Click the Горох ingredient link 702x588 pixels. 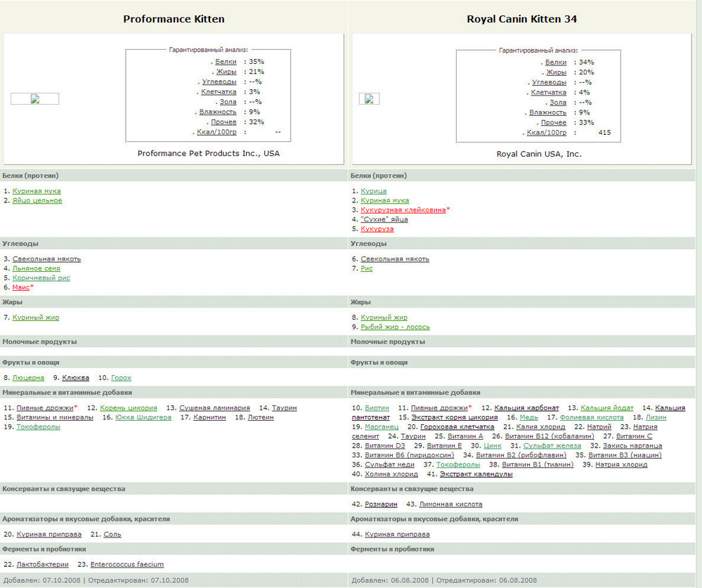[x=122, y=378]
